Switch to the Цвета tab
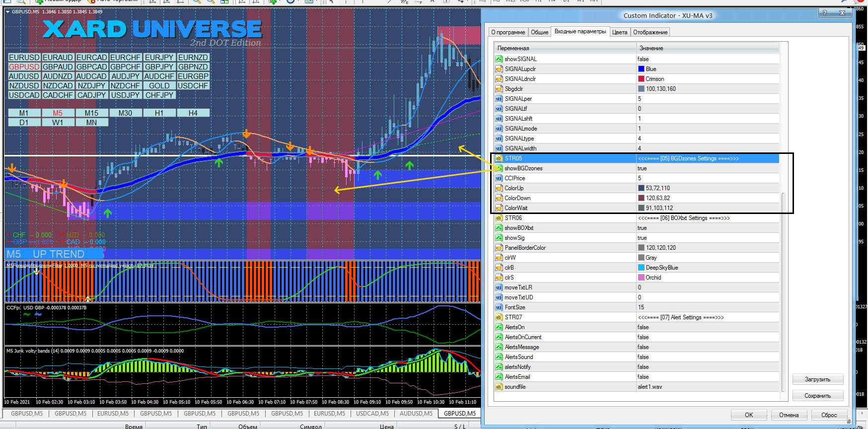The width and height of the screenshot is (868, 429). point(619,32)
